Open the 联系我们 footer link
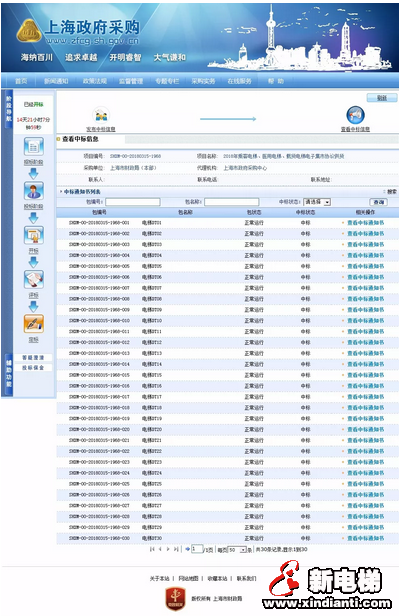Image resolution: width=400 pixels, height=616 pixels. (x=246, y=579)
